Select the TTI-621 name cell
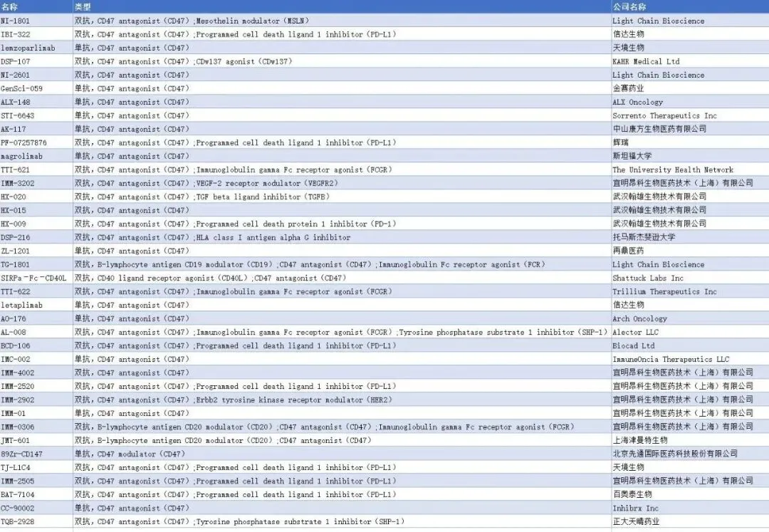The image size is (769, 532). (x=36, y=169)
